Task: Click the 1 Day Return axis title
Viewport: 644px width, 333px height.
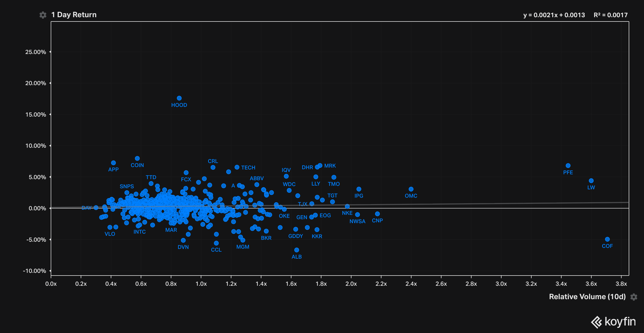Action: 74,15
